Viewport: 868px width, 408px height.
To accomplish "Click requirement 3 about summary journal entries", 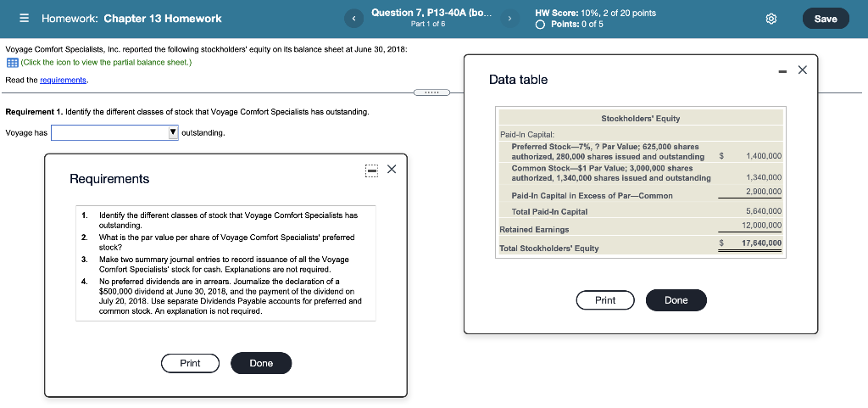I will (224, 265).
